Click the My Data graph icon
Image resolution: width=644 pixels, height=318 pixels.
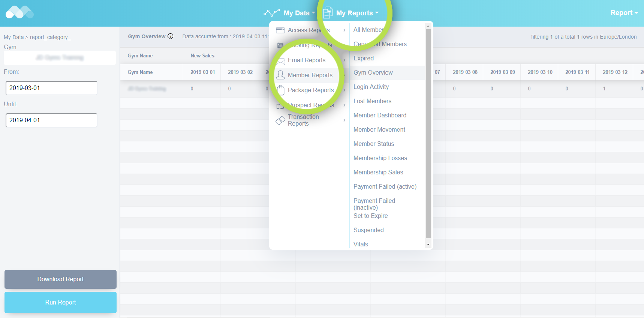271,13
